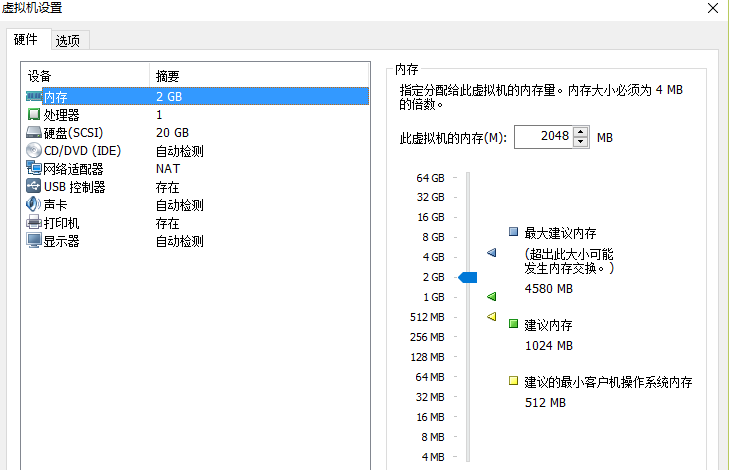Select the memory (内存) device icon
This screenshot has width=729, height=470.
click(x=34, y=96)
